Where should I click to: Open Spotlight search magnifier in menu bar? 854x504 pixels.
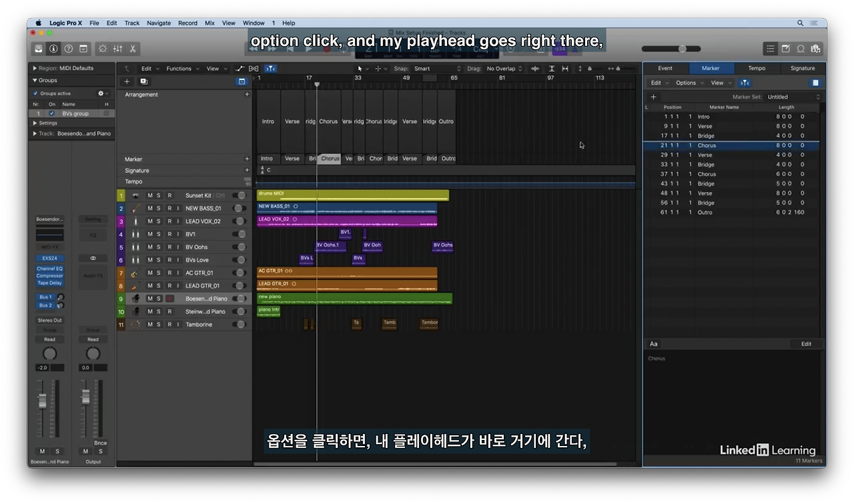pos(801,23)
